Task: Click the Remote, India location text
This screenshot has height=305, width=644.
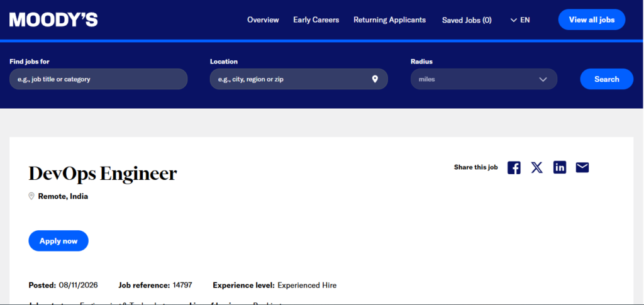Action: (63, 196)
